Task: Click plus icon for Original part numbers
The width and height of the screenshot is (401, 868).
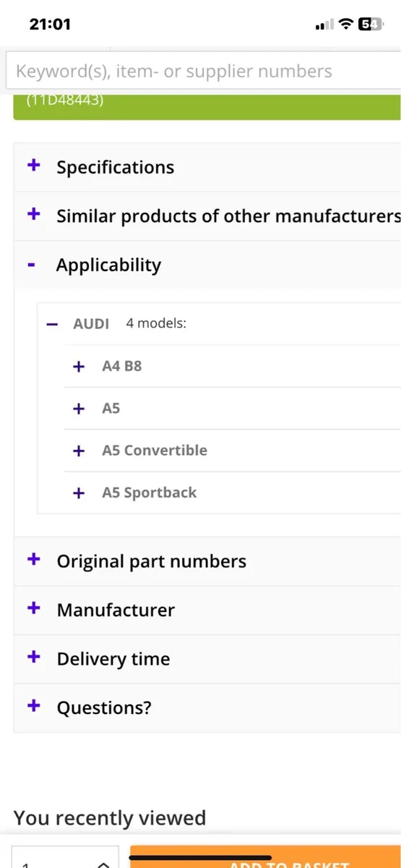Action: pos(33,560)
